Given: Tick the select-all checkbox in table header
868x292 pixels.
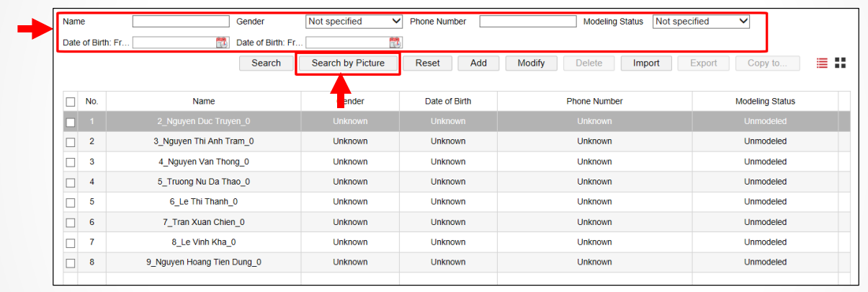Looking at the screenshot, I should (x=71, y=102).
